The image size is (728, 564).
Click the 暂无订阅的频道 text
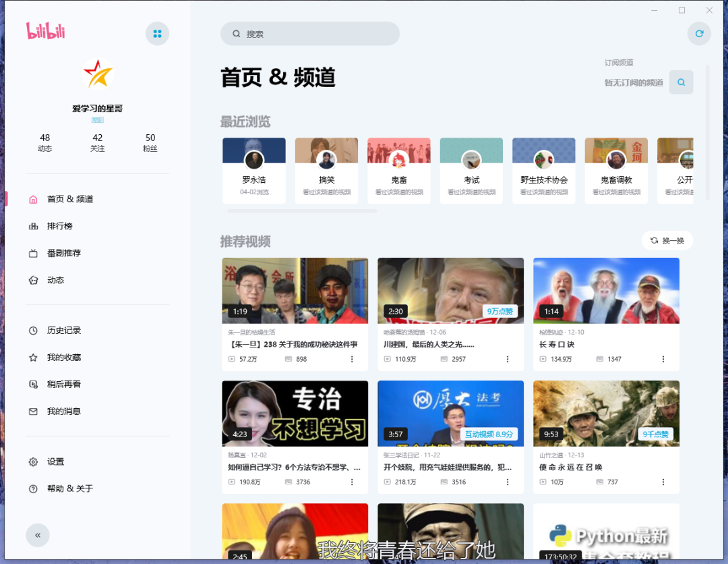tap(633, 83)
